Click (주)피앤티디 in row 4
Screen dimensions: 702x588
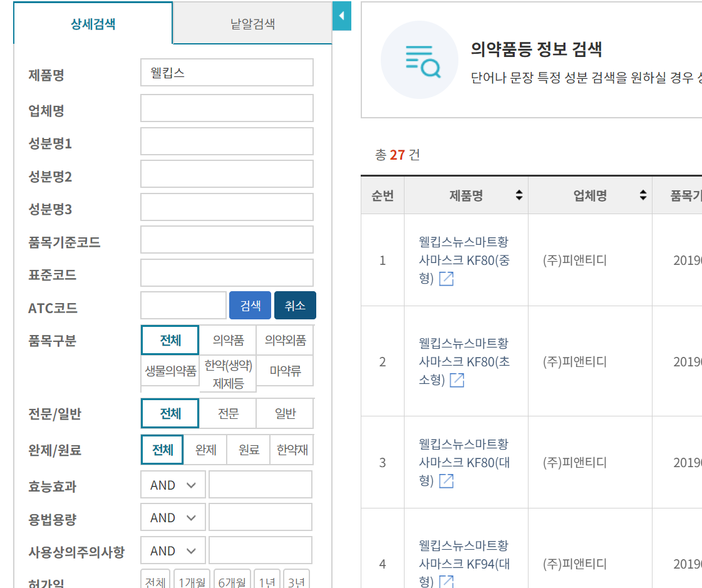575,564
